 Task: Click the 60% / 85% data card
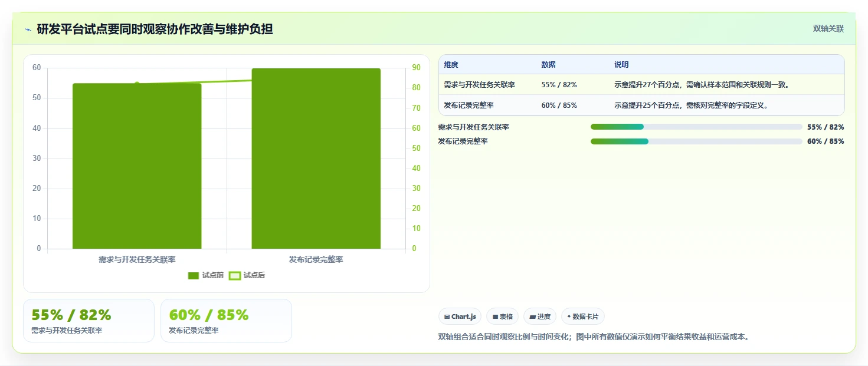[226, 321]
